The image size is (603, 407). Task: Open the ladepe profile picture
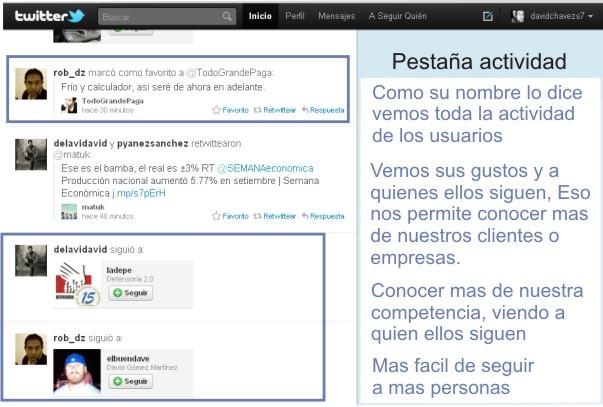point(77,285)
